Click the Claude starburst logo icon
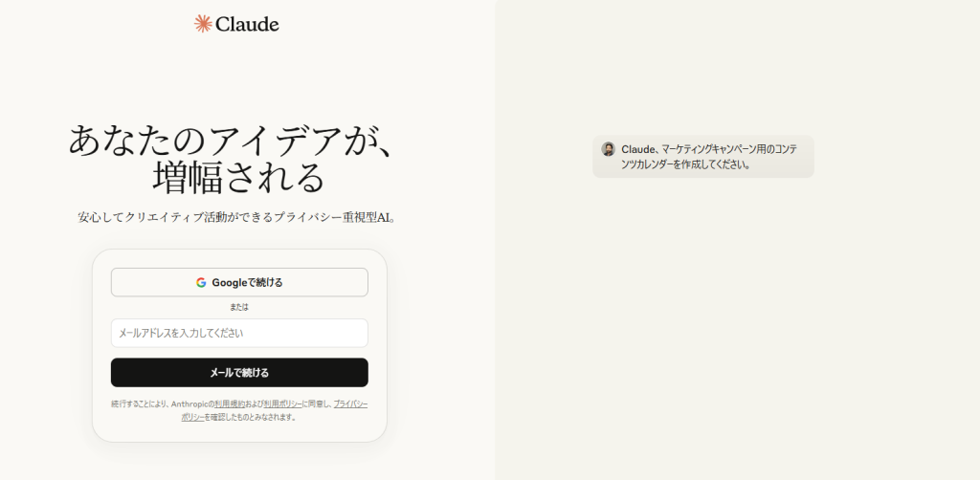 point(203,24)
